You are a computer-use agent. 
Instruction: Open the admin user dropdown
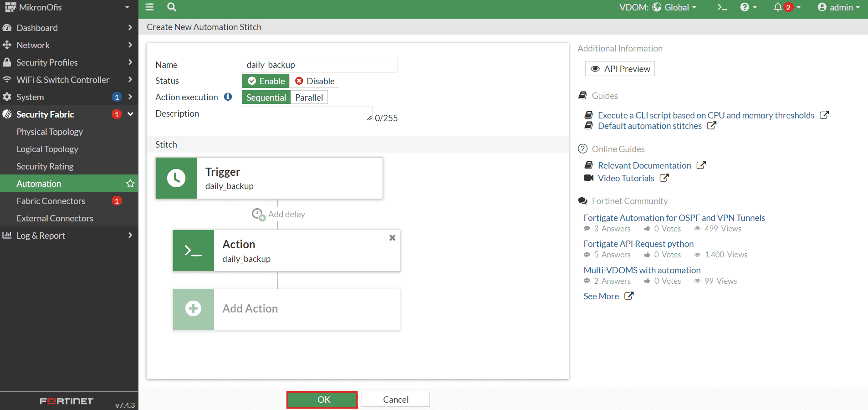(x=838, y=7)
